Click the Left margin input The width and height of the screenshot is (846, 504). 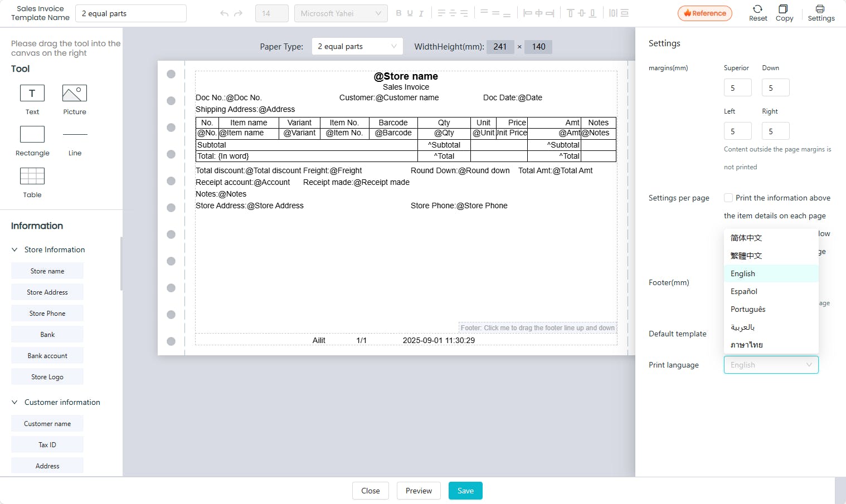click(738, 131)
